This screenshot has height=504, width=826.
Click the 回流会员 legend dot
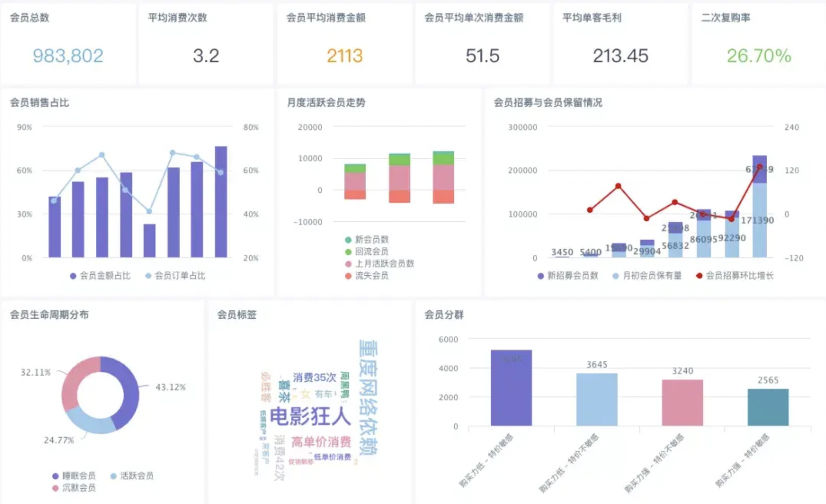tap(348, 252)
